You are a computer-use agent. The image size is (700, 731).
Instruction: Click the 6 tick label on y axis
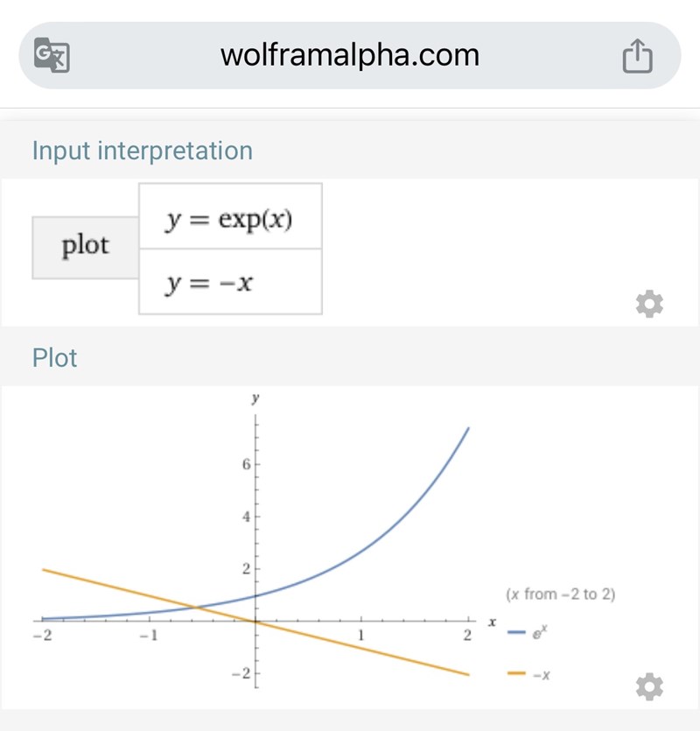coord(247,464)
